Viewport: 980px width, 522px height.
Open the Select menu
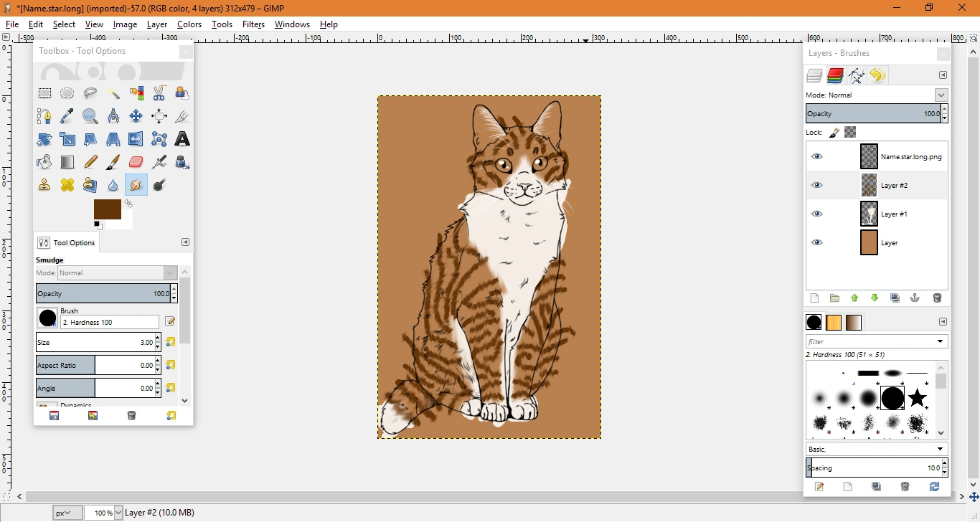click(64, 24)
